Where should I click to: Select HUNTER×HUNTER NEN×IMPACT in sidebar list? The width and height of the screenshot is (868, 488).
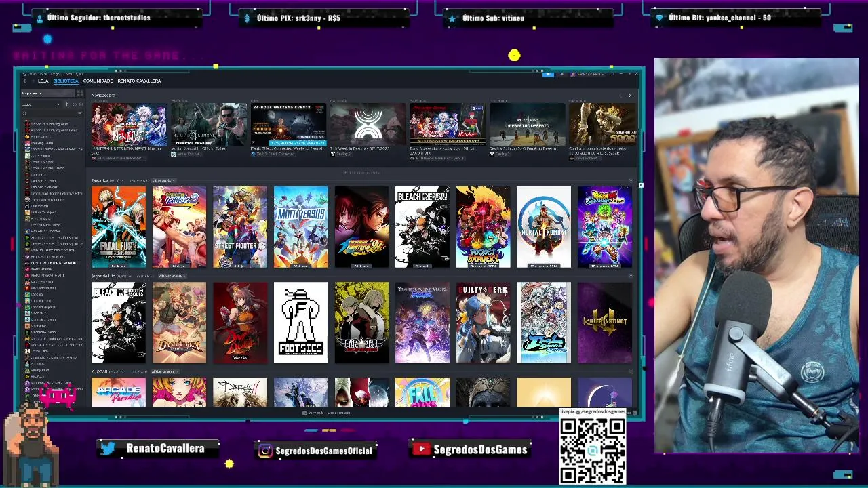pyautogui.click(x=54, y=262)
